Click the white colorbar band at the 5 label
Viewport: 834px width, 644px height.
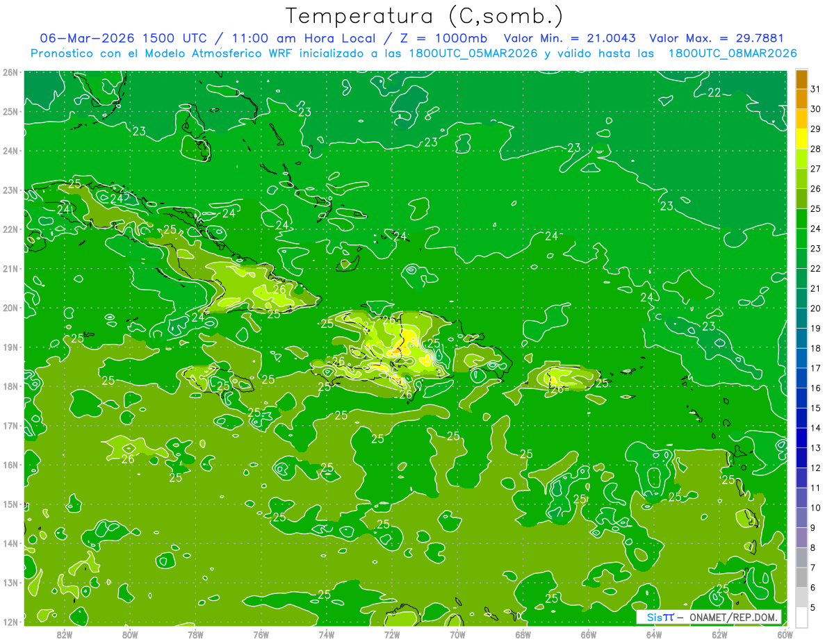coord(801,616)
